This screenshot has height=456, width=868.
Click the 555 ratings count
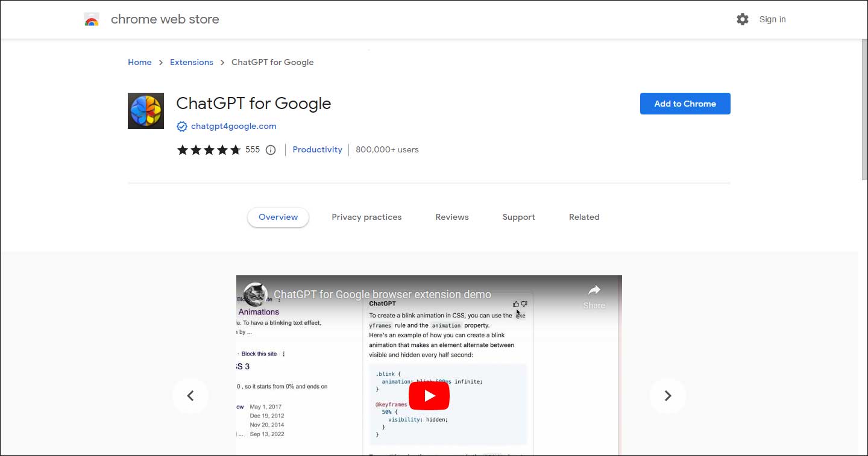coord(253,149)
